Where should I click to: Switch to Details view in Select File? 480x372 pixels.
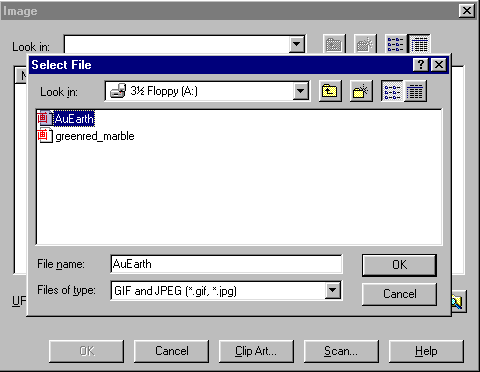click(415, 91)
